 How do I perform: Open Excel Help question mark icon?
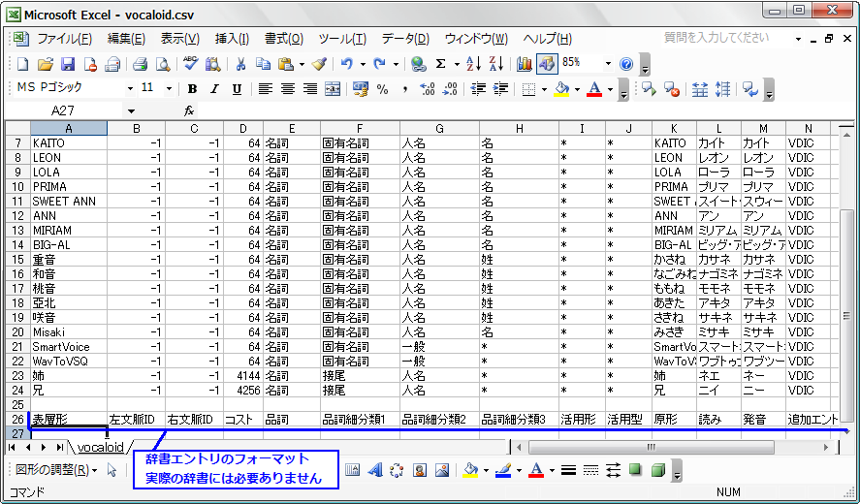coord(625,64)
